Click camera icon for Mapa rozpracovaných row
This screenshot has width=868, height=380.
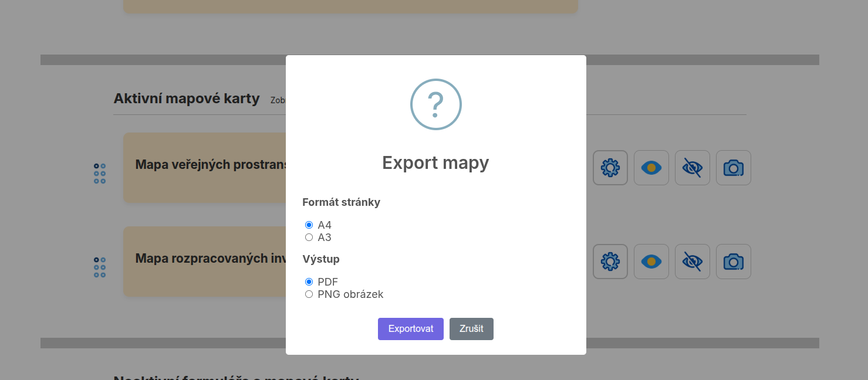[x=734, y=262]
